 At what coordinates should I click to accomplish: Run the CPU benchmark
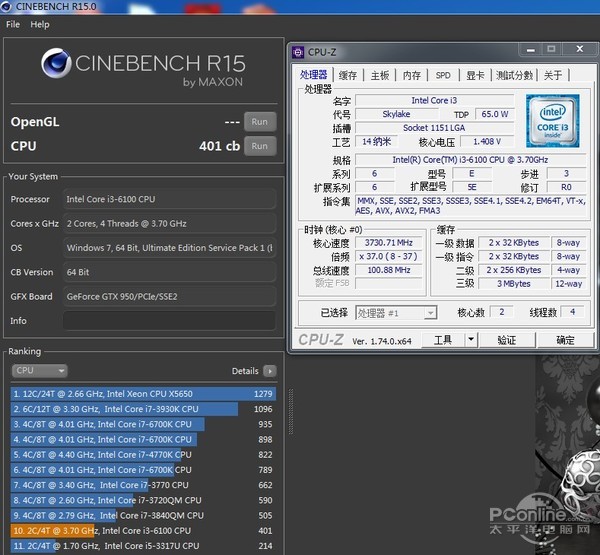(260, 146)
